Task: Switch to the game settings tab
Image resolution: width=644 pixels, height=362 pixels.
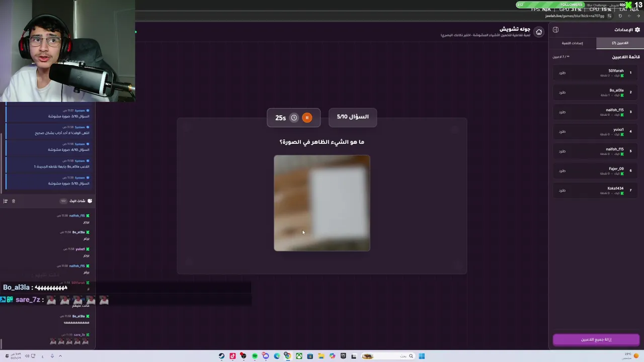Action: [x=573, y=43]
